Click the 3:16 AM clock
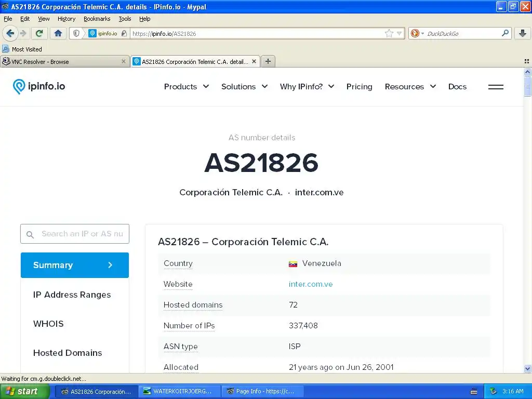Image resolution: width=532 pixels, height=399 pixels. [513, 391]
